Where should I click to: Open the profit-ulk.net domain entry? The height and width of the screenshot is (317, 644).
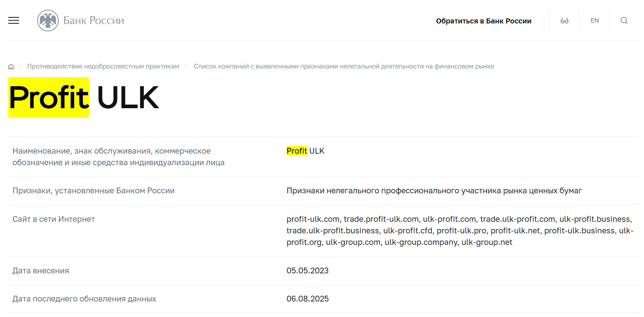pos(517,230)
